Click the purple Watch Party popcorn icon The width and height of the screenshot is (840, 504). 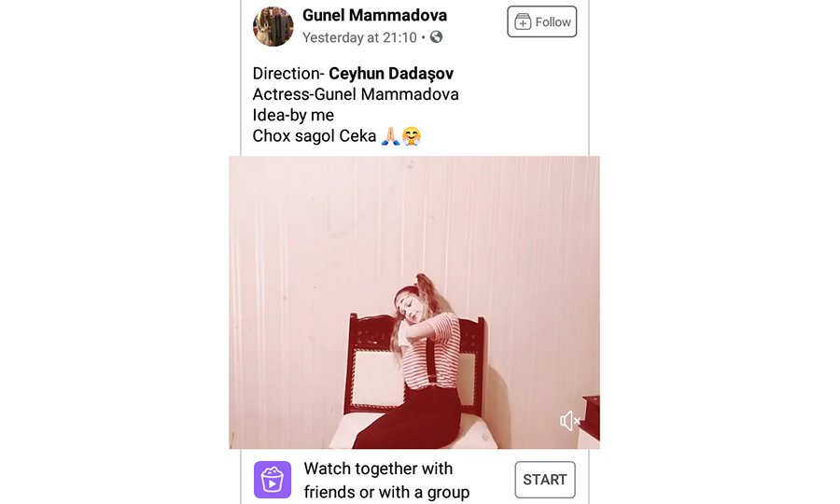click(x=273, y=480)
